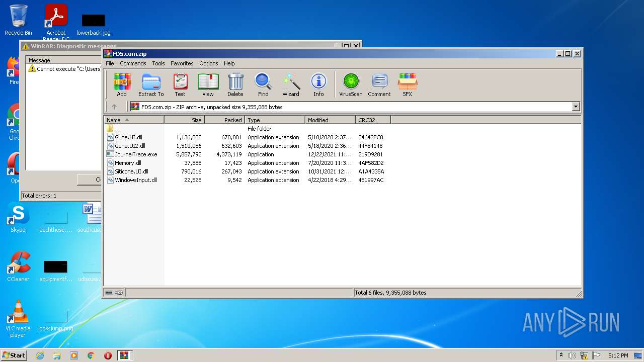Screen dimensions: 644x362
Task: Open Chrome from taskbar
Action: [91, 355]
